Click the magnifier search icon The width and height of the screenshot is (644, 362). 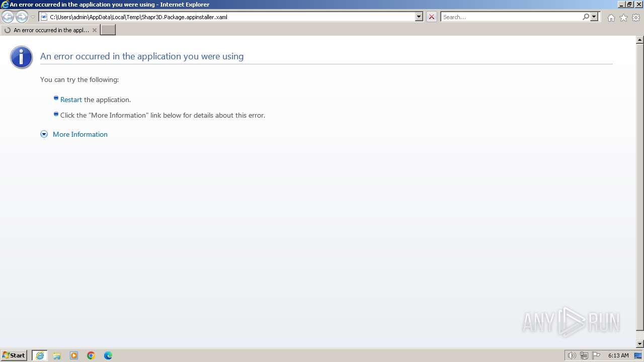pos(586,17)
